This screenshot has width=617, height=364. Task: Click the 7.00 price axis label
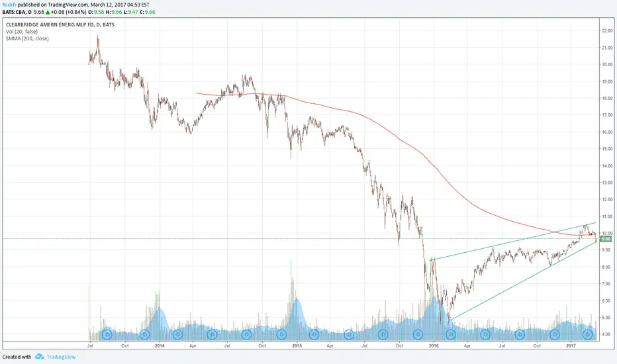[607, 284]
